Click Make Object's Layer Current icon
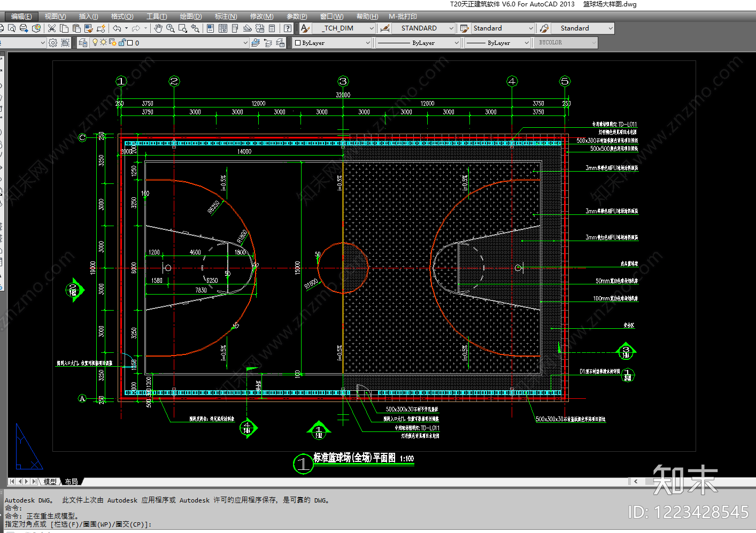The height and width of the screenshot is (533, 756). click(256, 43)
